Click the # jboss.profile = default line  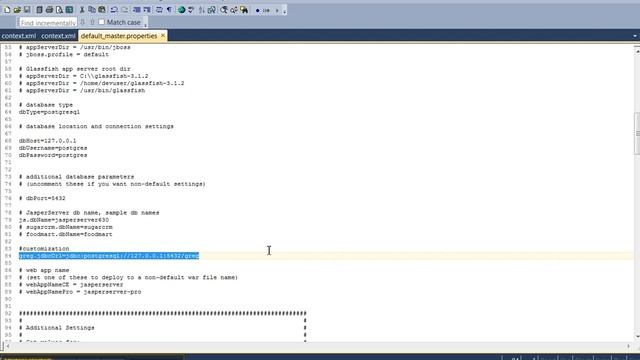[64, 54]
